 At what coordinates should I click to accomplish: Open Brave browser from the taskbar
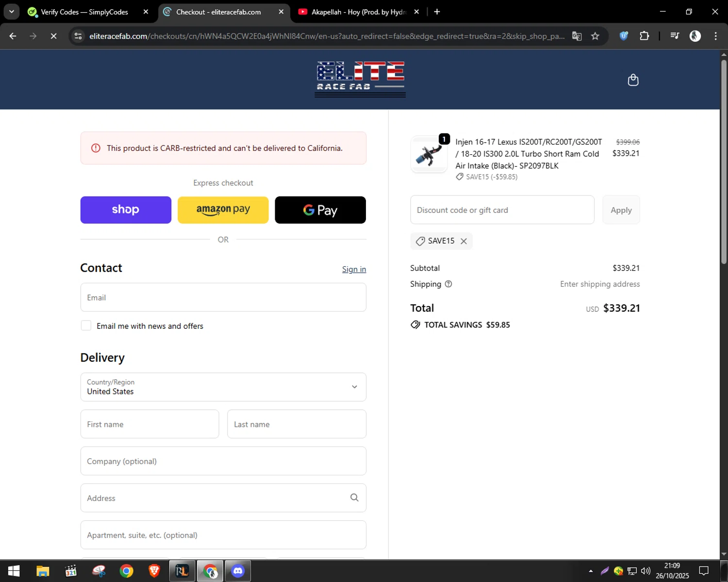[x=154, y=571]
